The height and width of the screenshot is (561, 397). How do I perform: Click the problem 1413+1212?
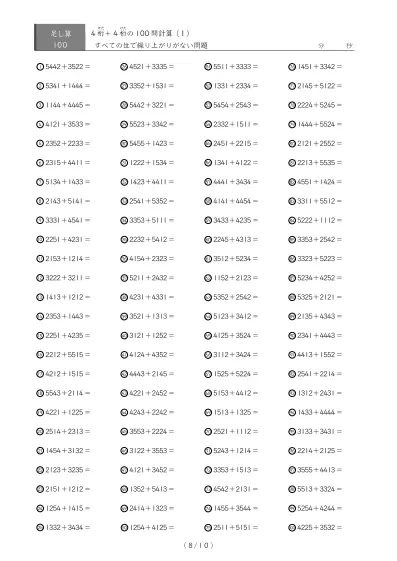68,297
